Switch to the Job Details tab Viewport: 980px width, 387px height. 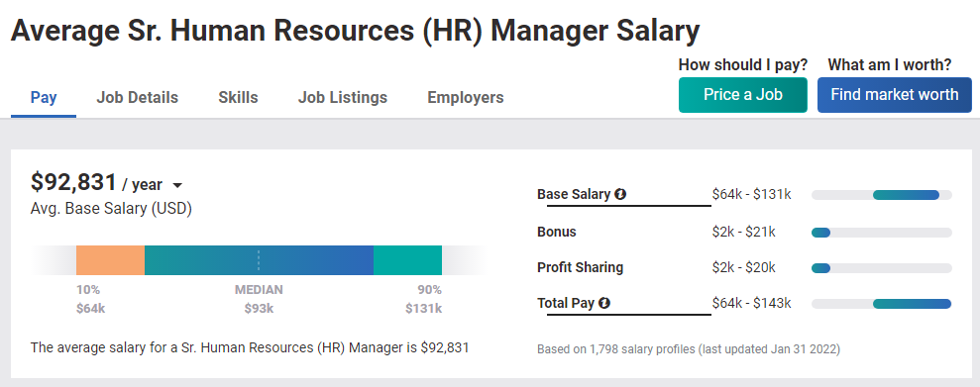coord(138,98)
